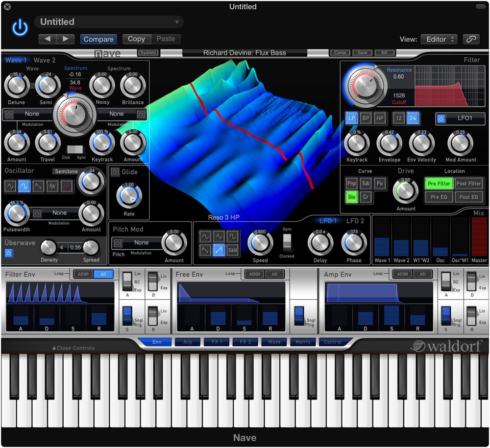The width and height of the screenshot is (490, 448).
Task: Switch to the Arp tab
Action: [188, 342]
